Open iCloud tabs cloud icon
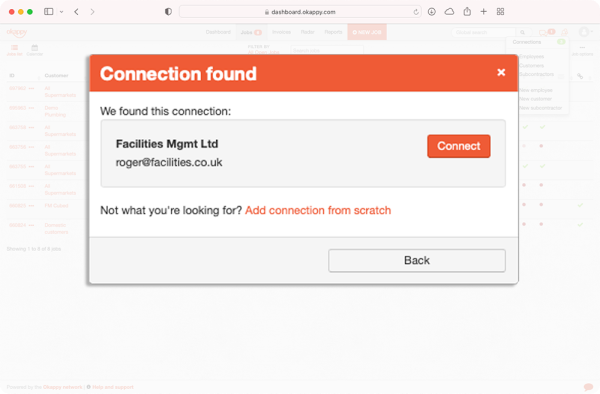 coord(449,12)
